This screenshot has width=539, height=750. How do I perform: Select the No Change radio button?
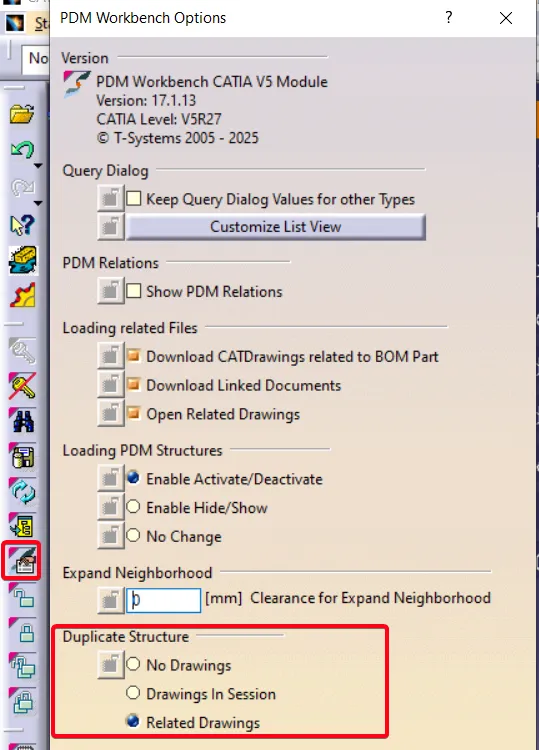[133, 535]
